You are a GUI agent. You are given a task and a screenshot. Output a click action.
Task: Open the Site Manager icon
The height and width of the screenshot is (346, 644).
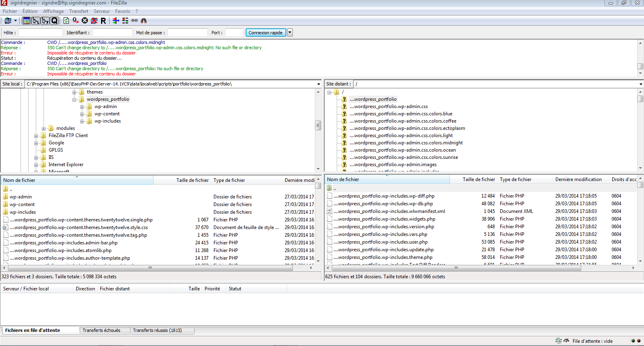point(8,21)
